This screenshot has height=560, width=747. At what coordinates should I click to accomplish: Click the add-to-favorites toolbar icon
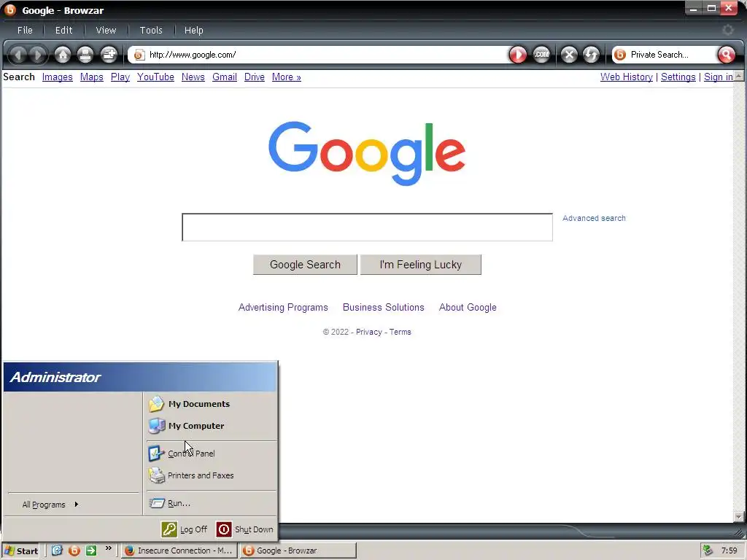(x=109, y=55)
